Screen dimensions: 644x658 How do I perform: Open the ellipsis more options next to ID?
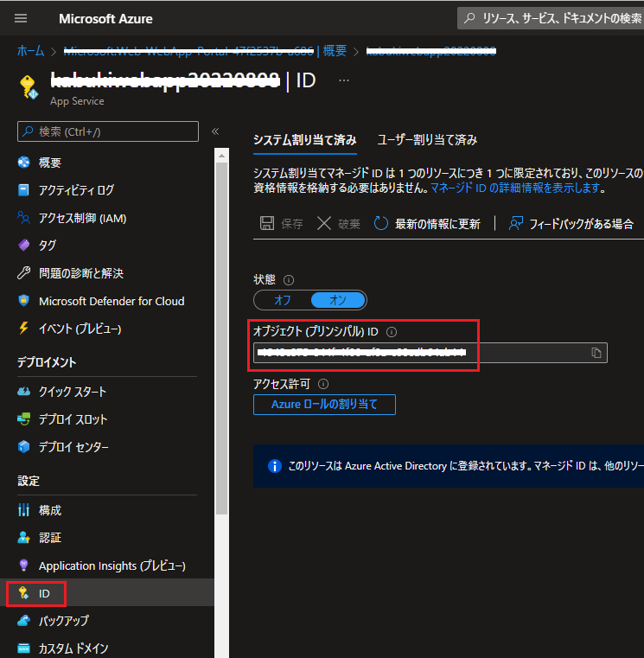(343, 80)
